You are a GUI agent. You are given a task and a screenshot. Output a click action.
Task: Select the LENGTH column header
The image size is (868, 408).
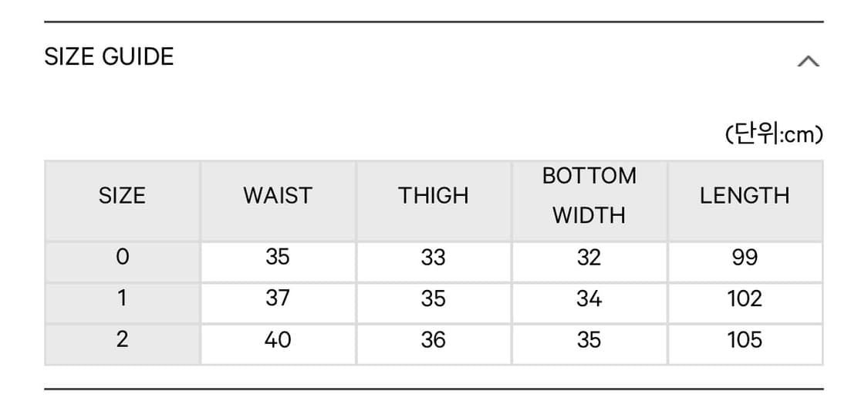pyautogui.click(x=745, y=196)
